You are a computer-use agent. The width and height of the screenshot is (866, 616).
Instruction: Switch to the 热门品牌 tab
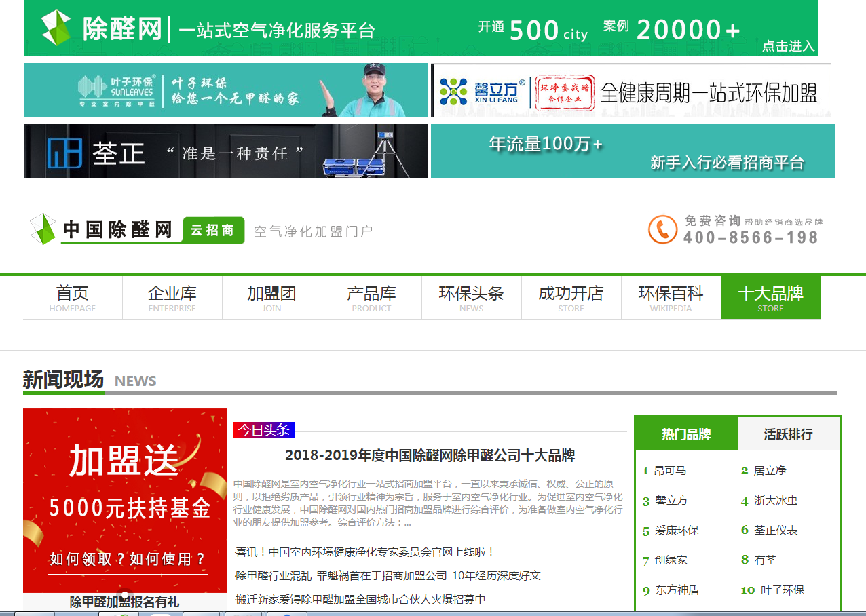(686, 434)
